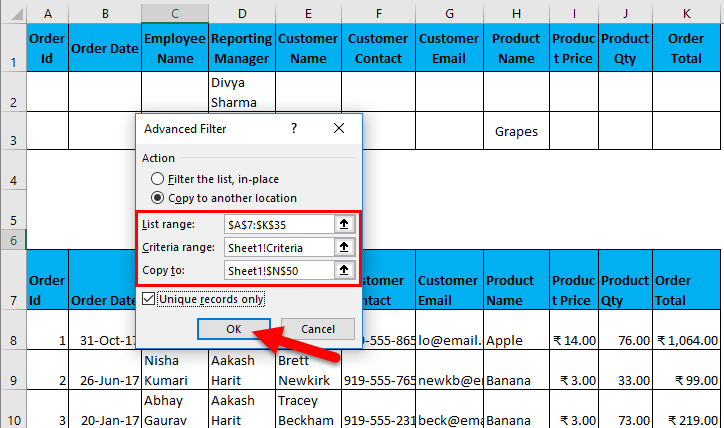Edit the List range field
This screenshot has width=724, height=428.
(x=279, y=224)
